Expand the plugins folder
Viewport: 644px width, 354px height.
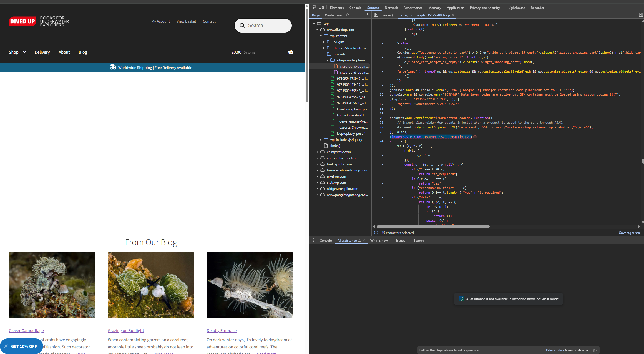coord(324,42)
